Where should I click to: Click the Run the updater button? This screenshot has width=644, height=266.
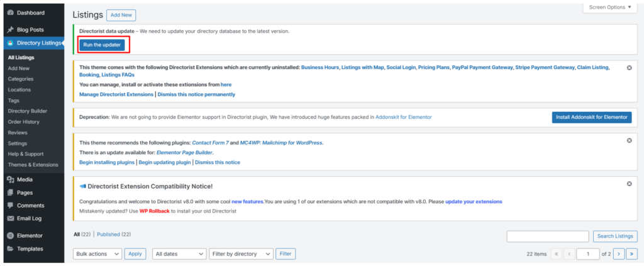pos(104,45)
